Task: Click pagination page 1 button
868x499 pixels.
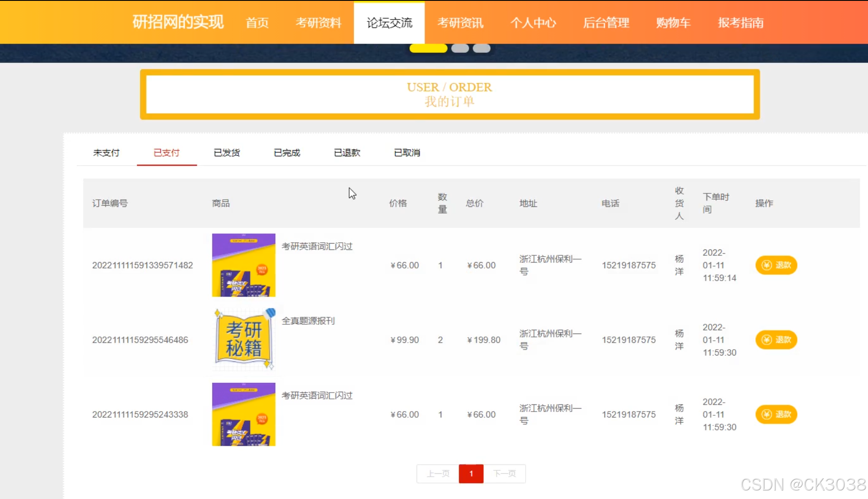Action: [x=471, y=474]
